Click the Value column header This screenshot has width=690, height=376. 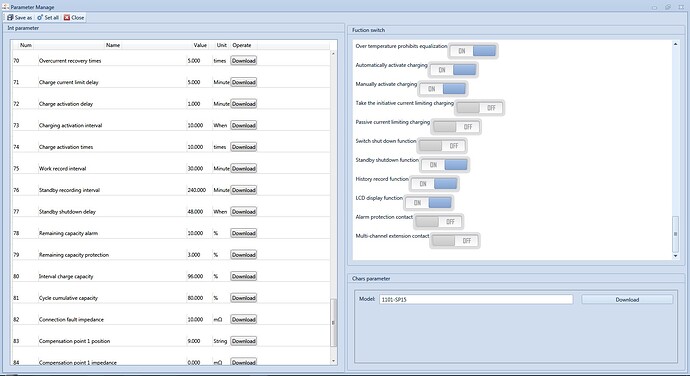(x=200, y=45)
